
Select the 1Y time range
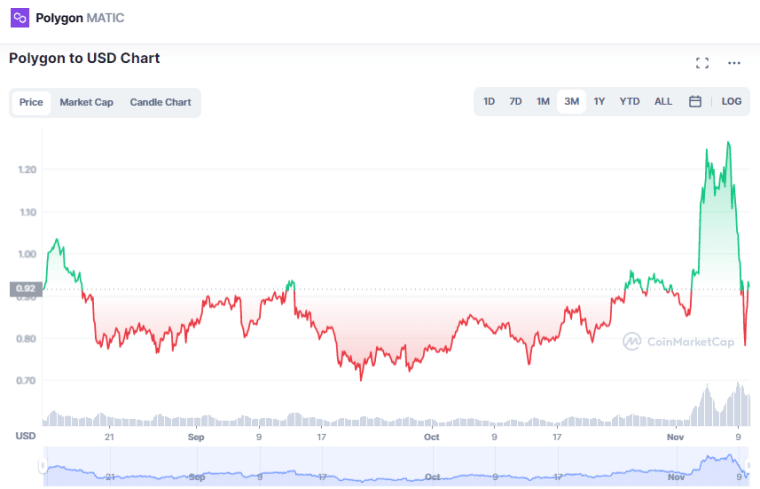pyautogui.click(x=599, y=101)
